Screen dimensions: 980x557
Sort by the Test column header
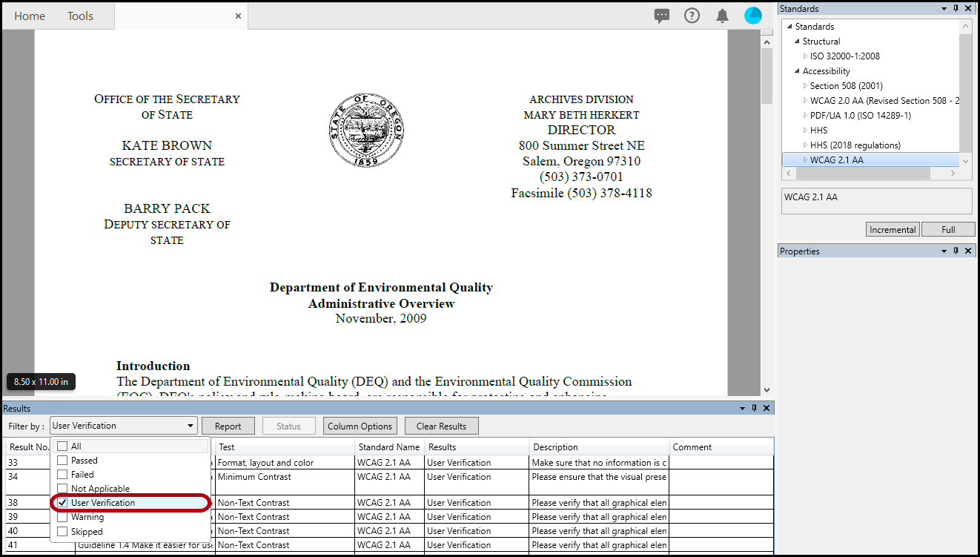285,447
